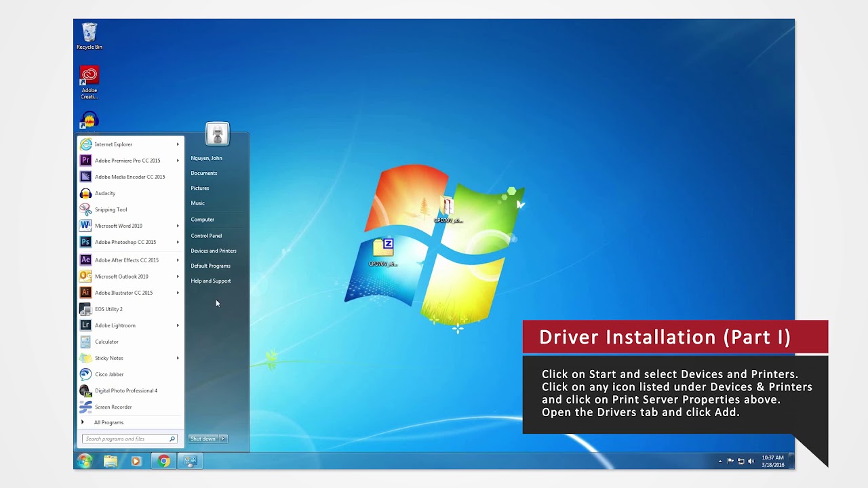
Task: Open Pictures from the Start menu
Action: pos(200,188)
